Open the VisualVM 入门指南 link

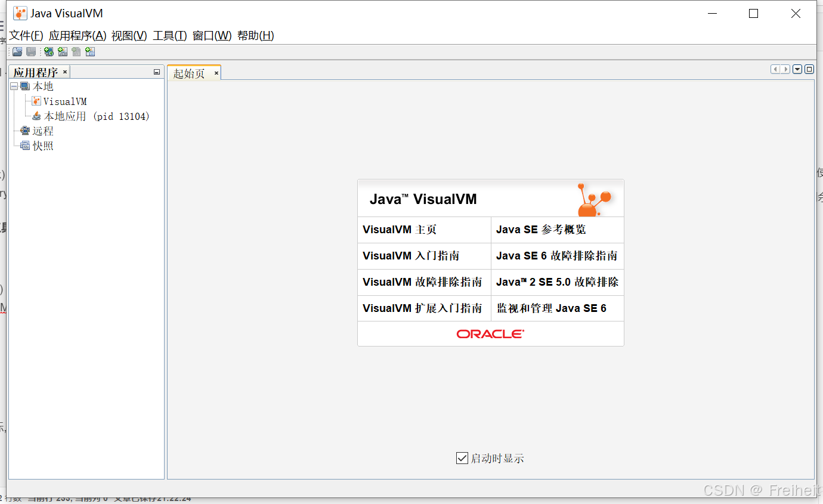click(411, 256)
